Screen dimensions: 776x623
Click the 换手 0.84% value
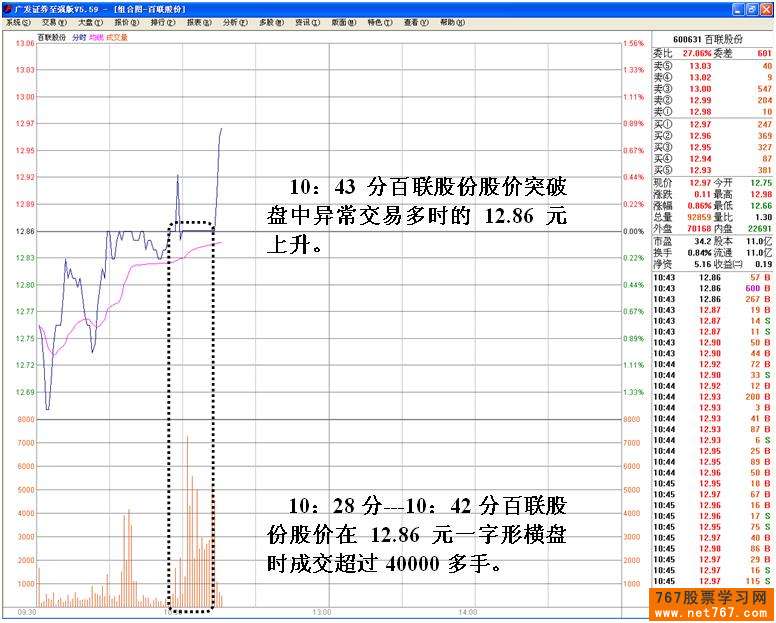[699, 253]
